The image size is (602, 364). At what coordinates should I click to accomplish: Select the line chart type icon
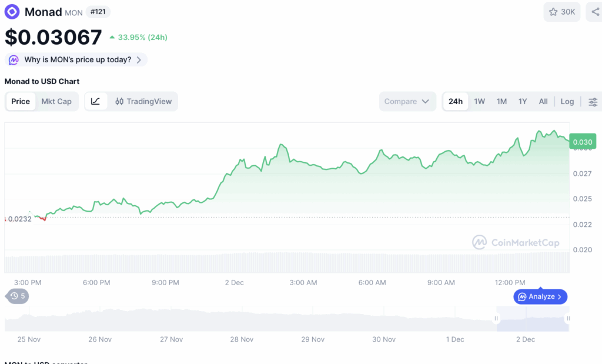coord(95,101)
